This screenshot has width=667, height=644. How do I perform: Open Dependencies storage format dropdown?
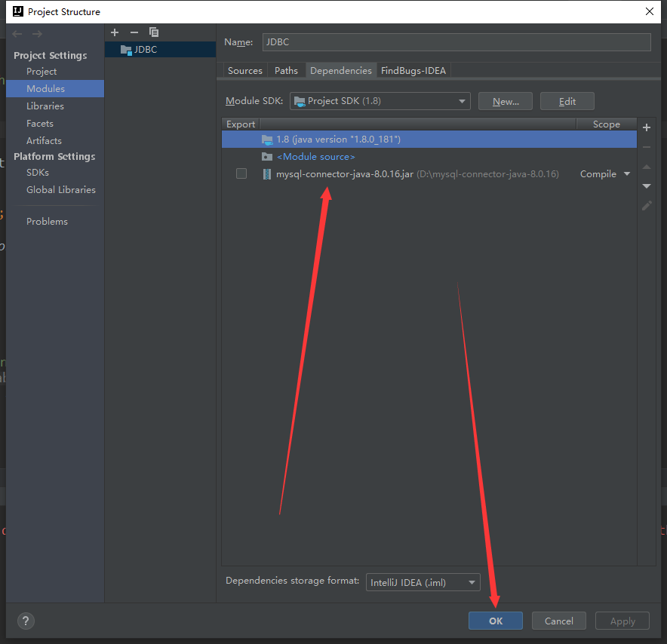(x=423, y=582)
